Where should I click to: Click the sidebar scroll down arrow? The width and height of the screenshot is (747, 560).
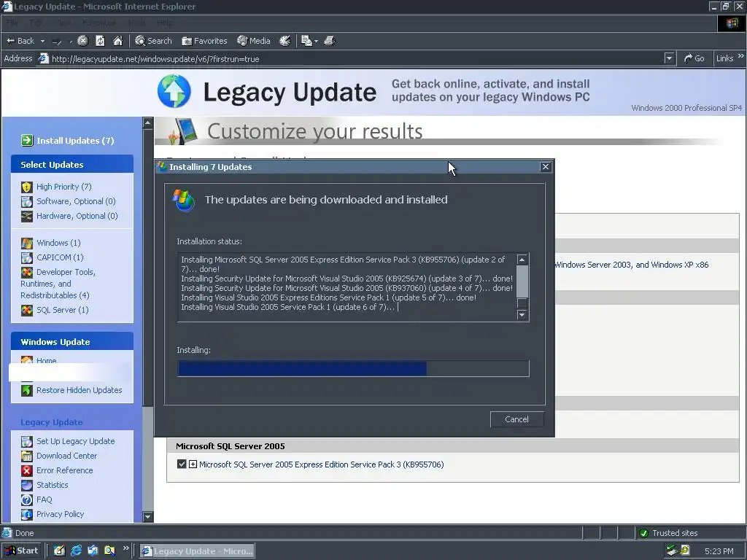coord(147,517)
